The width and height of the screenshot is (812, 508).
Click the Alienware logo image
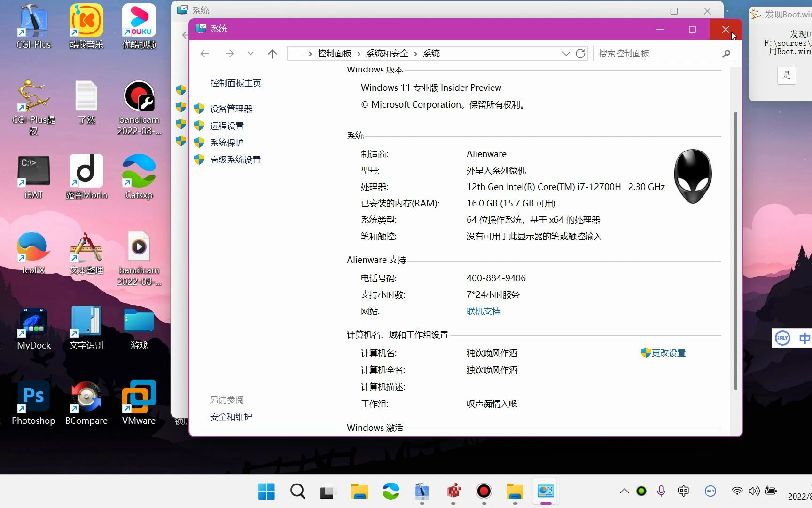click(693, 176)
